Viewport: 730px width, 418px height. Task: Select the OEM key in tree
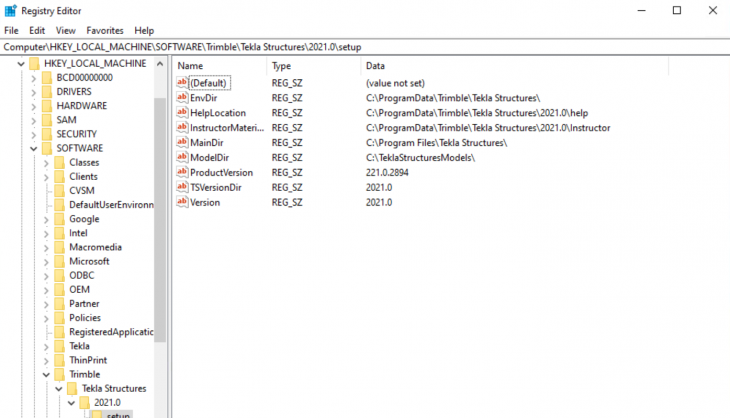click(79, 290)
